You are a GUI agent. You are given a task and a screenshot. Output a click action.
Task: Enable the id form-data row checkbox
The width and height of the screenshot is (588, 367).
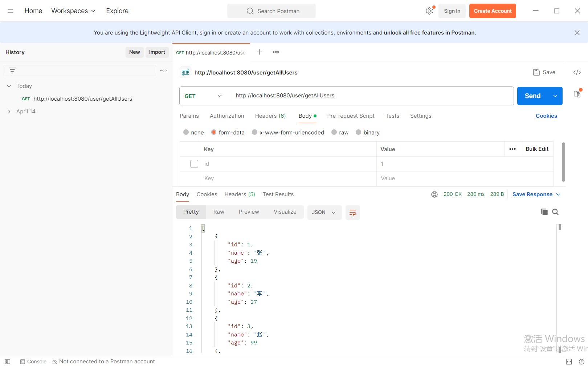point(194,164)
